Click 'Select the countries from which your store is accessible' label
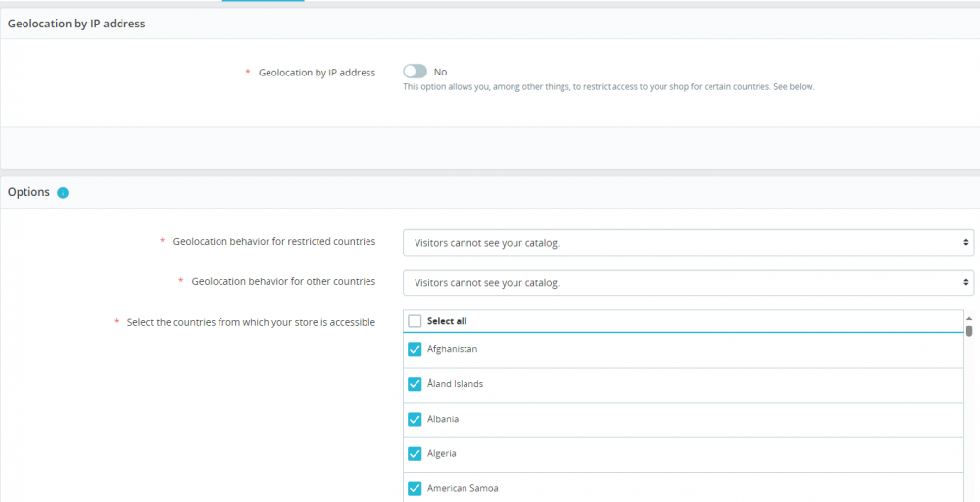The image size is (980, 502). pyautogui.click(x=251, y=322)
